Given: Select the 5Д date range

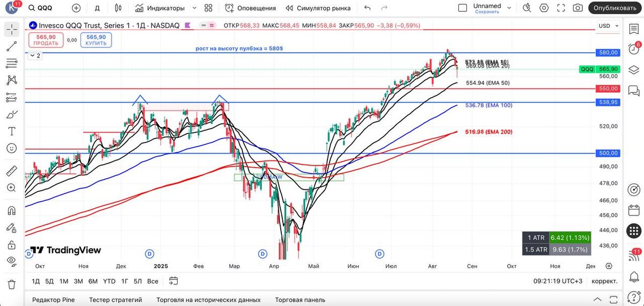Looking at the screenshot, I should (x=49, y=281).
